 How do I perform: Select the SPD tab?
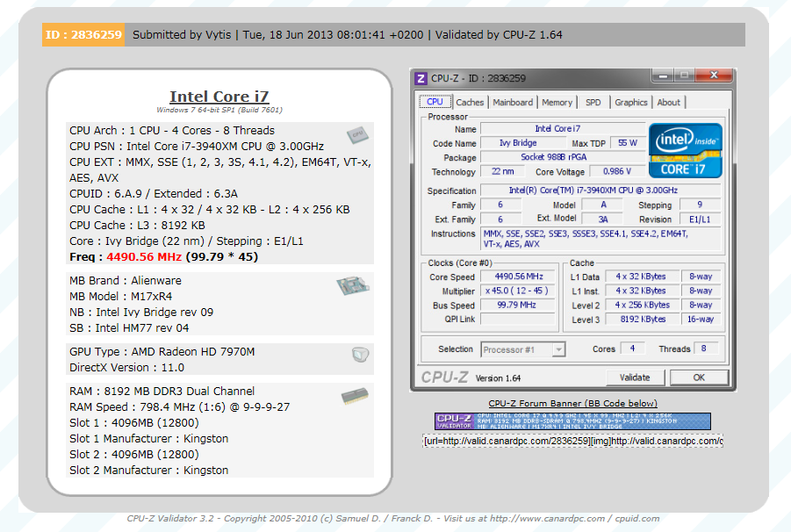tap(593, 103)
